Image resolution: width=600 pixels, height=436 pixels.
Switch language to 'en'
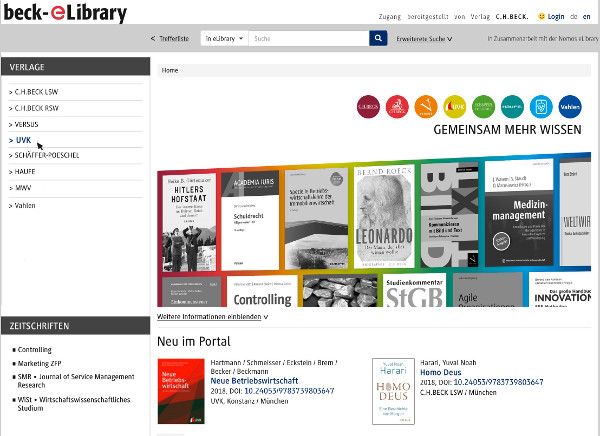coord(586,16)
